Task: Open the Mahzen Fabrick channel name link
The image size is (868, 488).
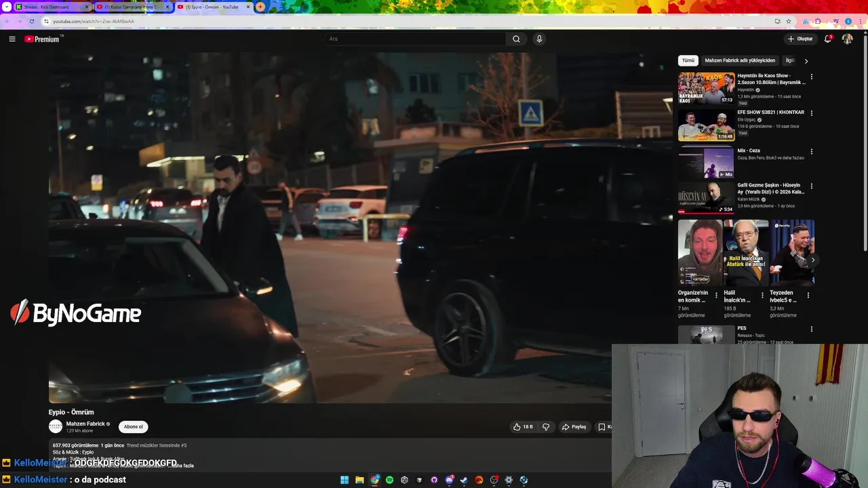Action: [x=85, y=424]
